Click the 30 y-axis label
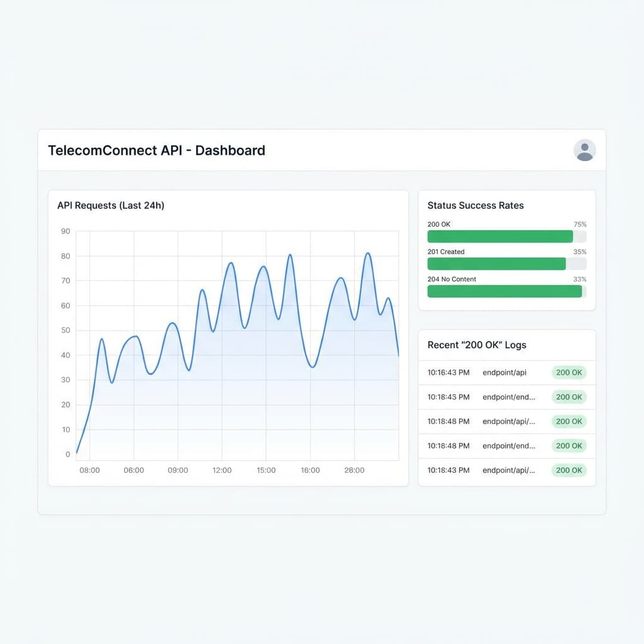 coord(65,380)
